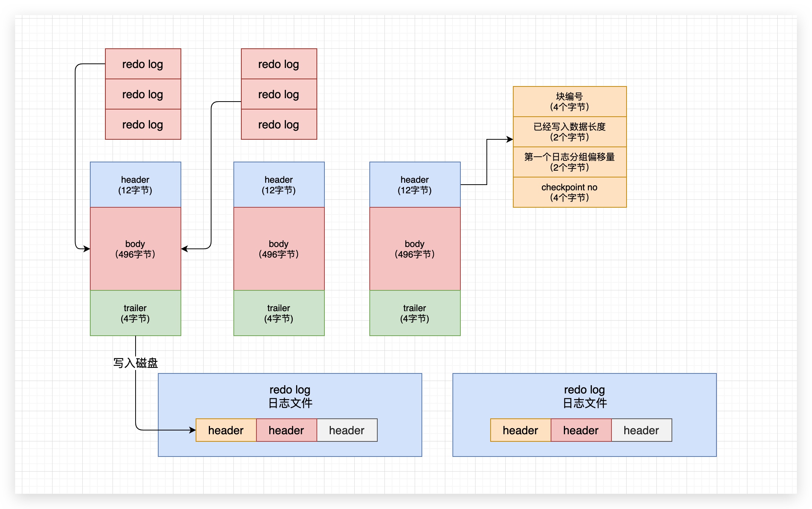The image size is (812, 509).
Task: Select the third block's header (12字节) cell
Action: point(415,185)
